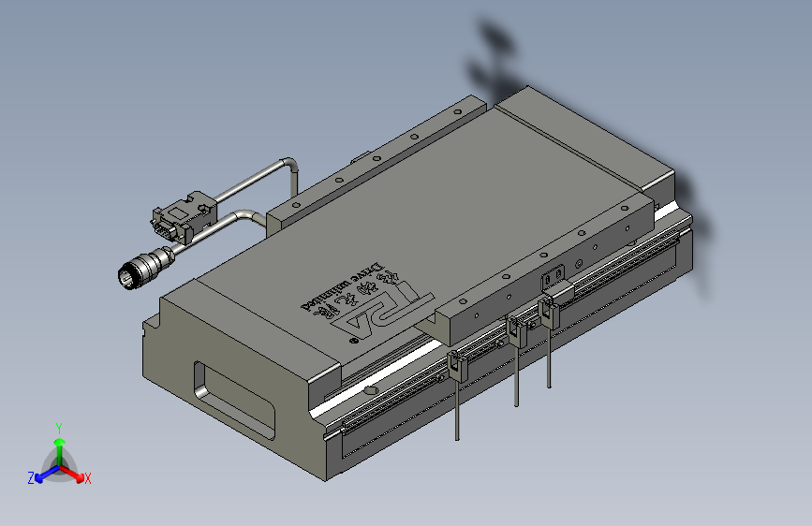Select the round circular plug connector
This screenshot has height=526, width=812.
click(145, 267)
